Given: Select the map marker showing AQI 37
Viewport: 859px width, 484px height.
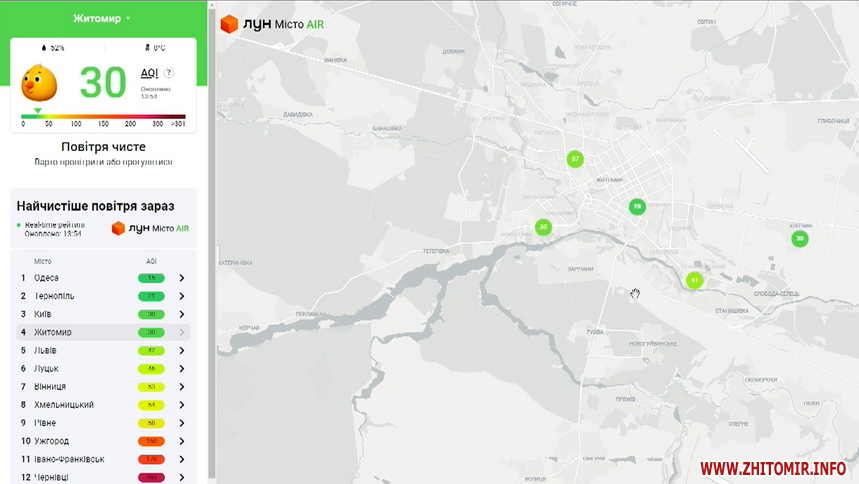Looking at the screenshot, I should [575, 159].
